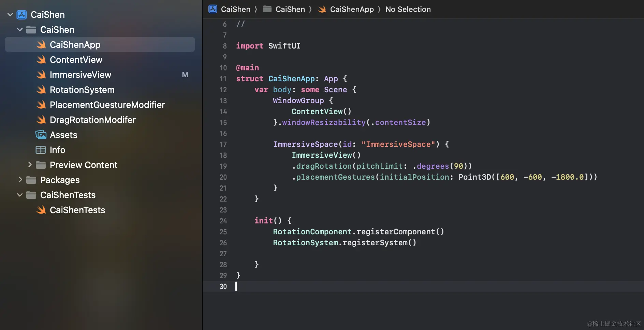This screenshot has height=330, width=644.
Task: Click line number 11 in the gutter
Action: [223, 79]
